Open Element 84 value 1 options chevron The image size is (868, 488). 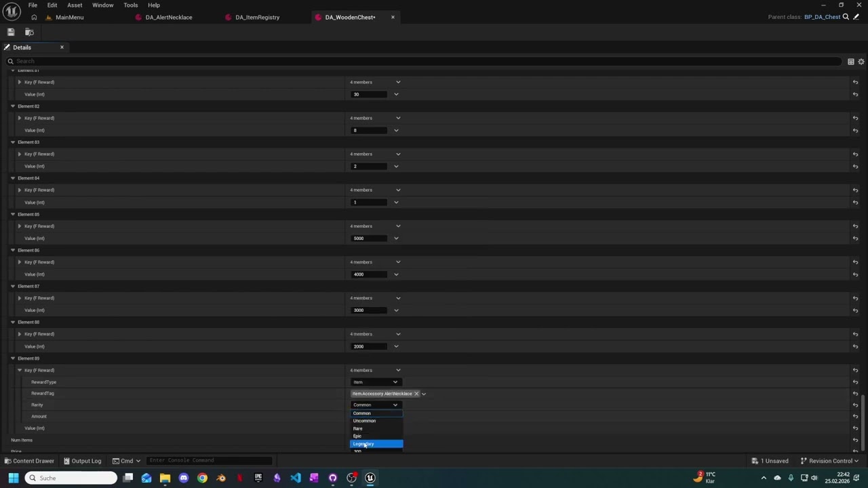point(396,202)
